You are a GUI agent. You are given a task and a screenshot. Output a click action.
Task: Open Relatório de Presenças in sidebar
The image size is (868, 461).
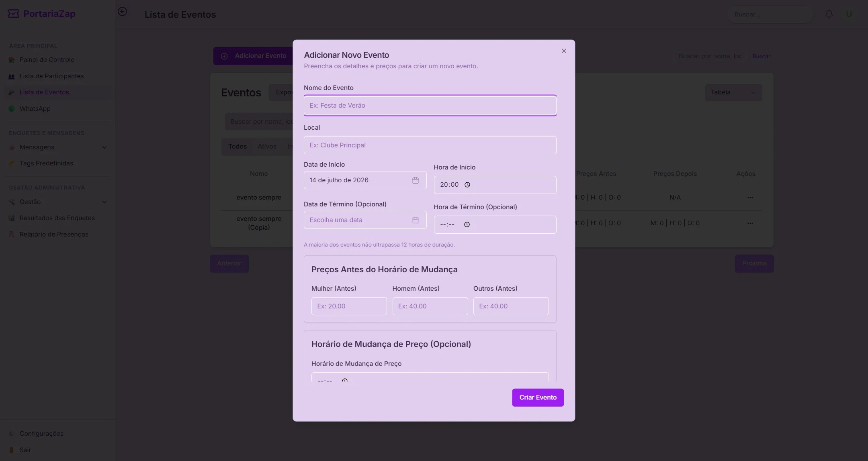(54, 235)
